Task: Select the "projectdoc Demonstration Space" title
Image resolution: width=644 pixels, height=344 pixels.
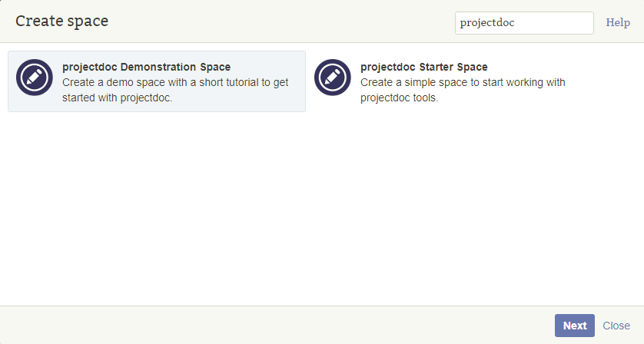Action: [x=146, y=68]
